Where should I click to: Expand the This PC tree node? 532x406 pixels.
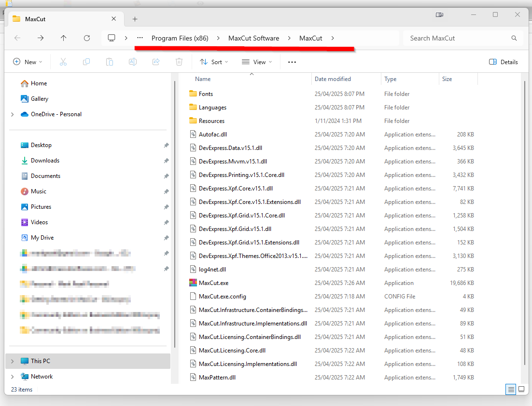(x=12, y=361)
